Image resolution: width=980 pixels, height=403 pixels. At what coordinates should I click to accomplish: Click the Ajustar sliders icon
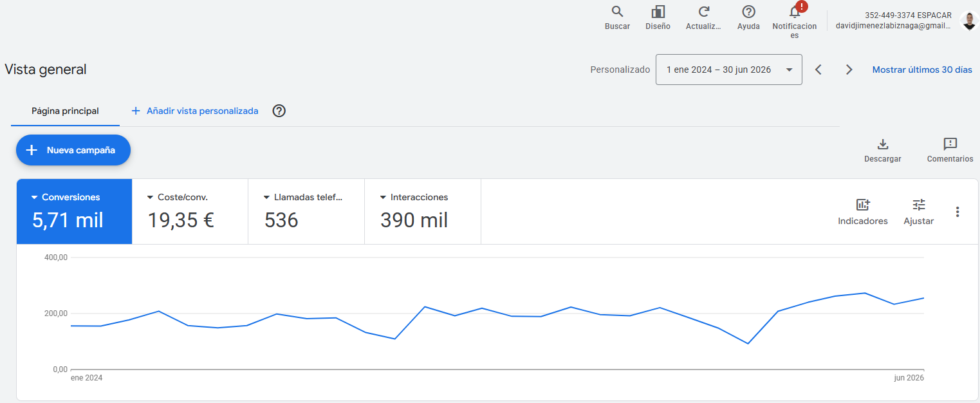[x=919, y=205]
